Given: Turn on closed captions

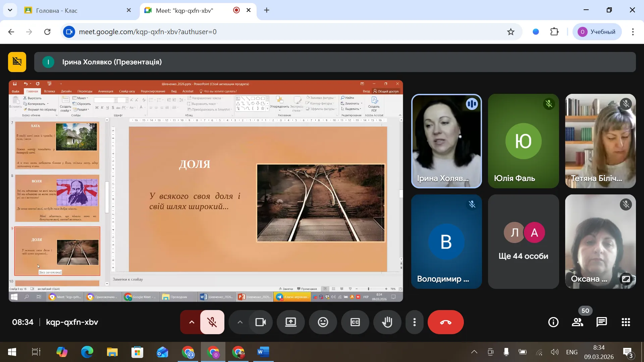Looking at the screenshot, I should (355, 322).
